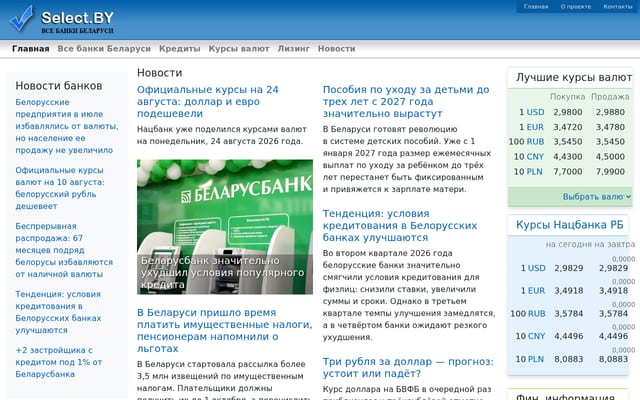This screenshot has height=400, width=640.
Task: Open article Пособия по уходу за детьми
Action: 406,102
